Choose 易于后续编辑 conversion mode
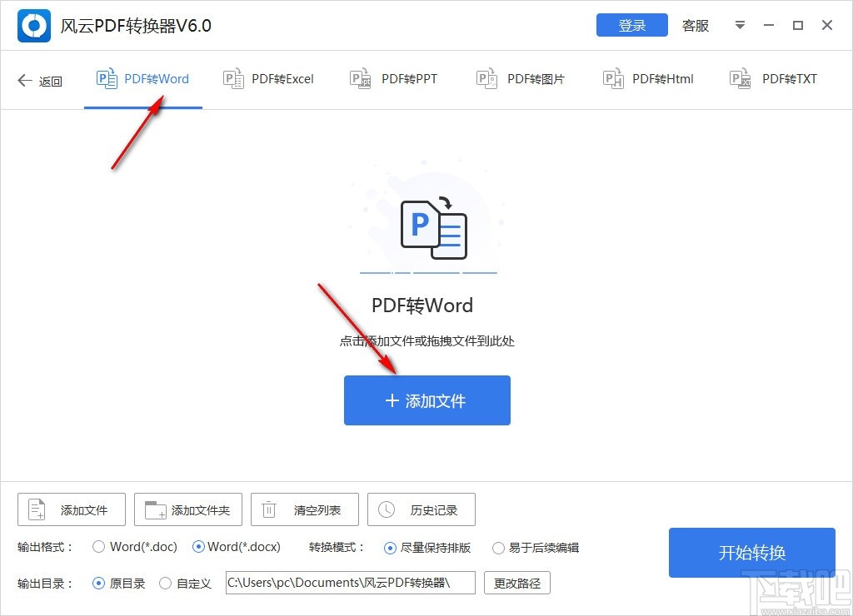The image size is (853, 616). (x=499, y=547)
